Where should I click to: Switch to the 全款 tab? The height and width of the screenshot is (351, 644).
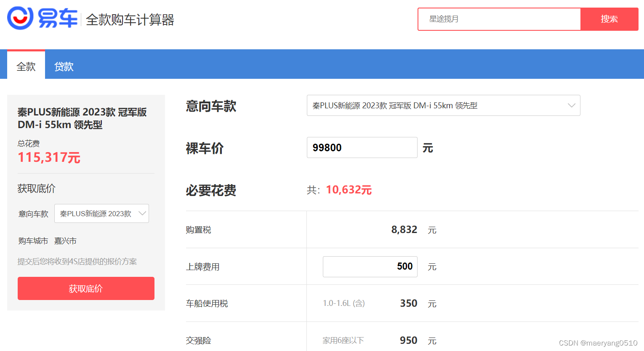point(26,64)
